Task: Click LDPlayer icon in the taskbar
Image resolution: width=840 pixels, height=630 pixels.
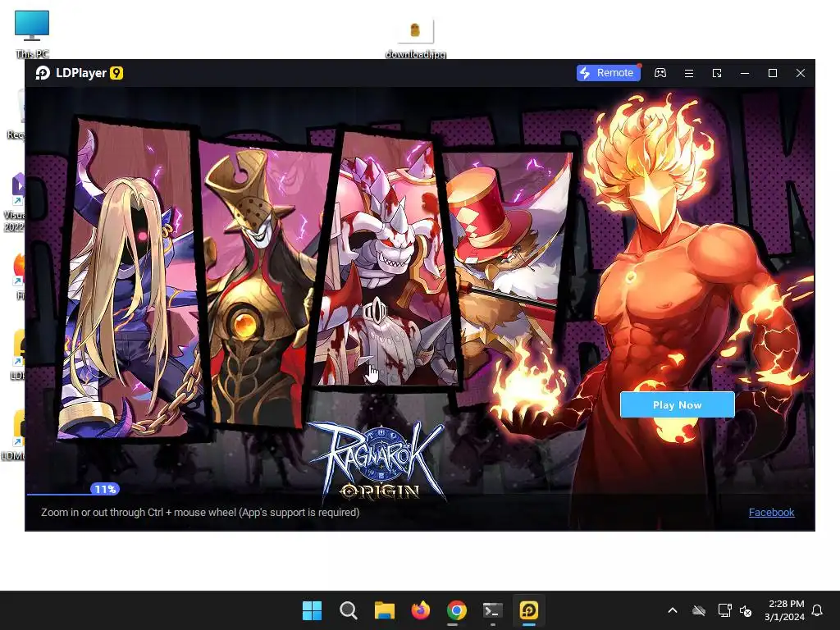Action: (529, 610)
